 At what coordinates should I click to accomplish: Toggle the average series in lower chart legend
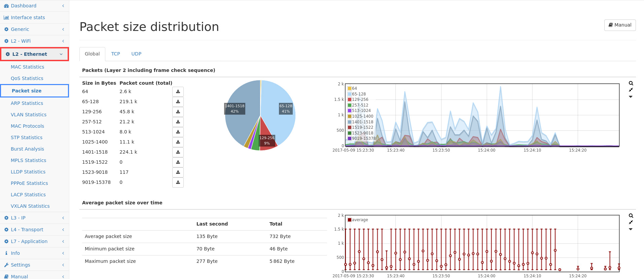click(360, 220)
